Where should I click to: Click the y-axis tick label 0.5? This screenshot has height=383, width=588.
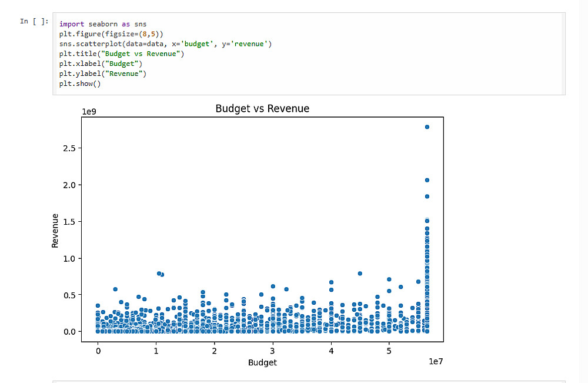pos(69,295)
